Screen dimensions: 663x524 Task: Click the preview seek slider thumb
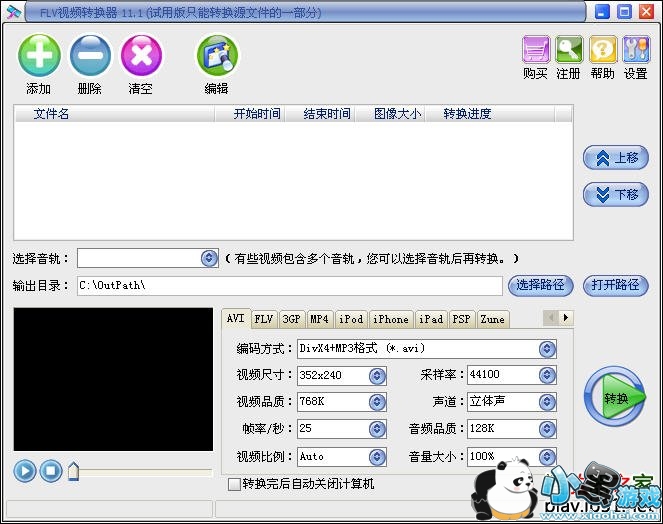click(x=74, y=472)
